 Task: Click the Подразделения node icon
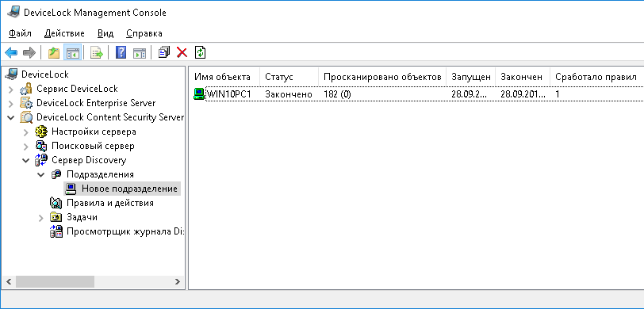pos(56,174)
